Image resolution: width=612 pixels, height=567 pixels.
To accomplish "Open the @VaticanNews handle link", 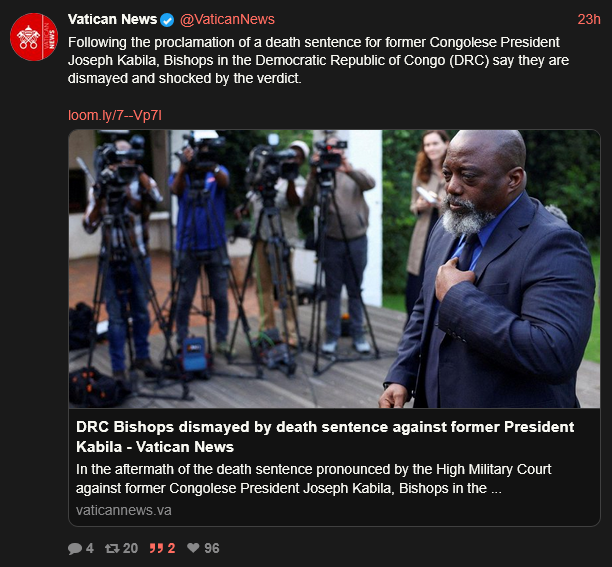I will tap(227, 20).
